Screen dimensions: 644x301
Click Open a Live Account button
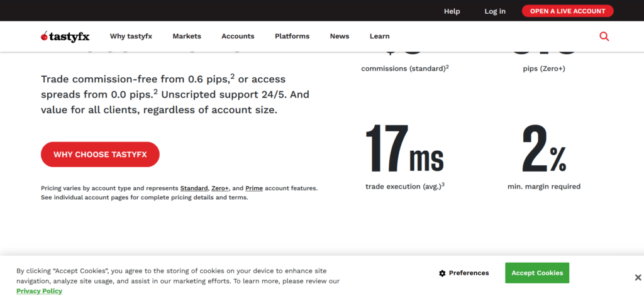coord(568,11)
